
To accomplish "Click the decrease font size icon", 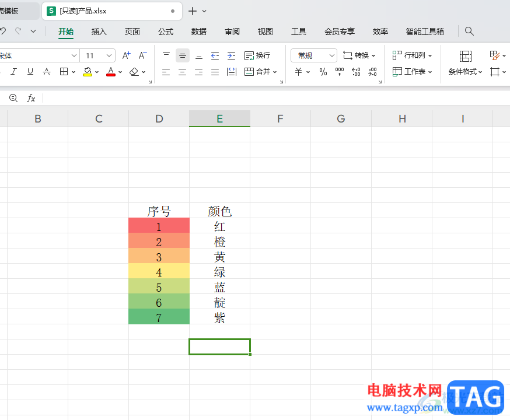I will [142, 55].
